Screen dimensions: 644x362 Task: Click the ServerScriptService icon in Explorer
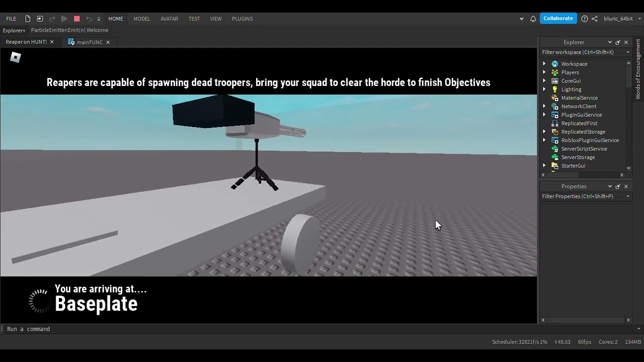point(555,149)
